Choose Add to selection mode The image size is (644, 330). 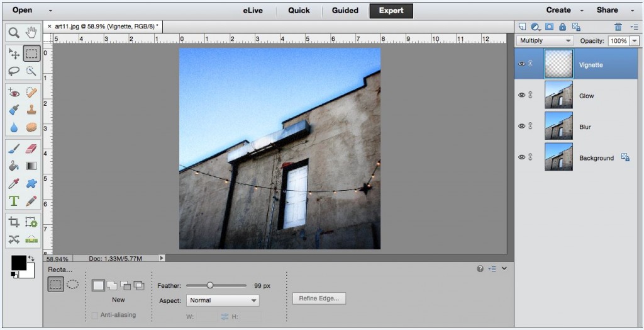tap(112, 285)
